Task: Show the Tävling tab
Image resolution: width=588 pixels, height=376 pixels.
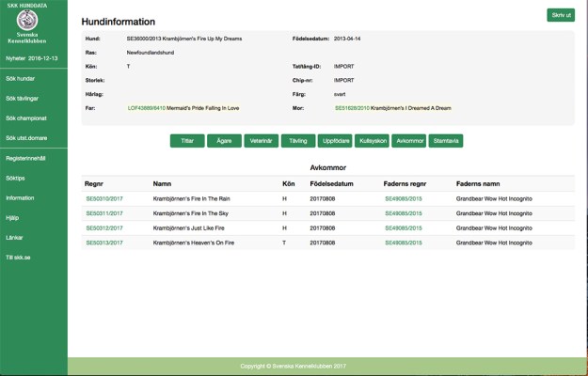Action: (297, 141)
